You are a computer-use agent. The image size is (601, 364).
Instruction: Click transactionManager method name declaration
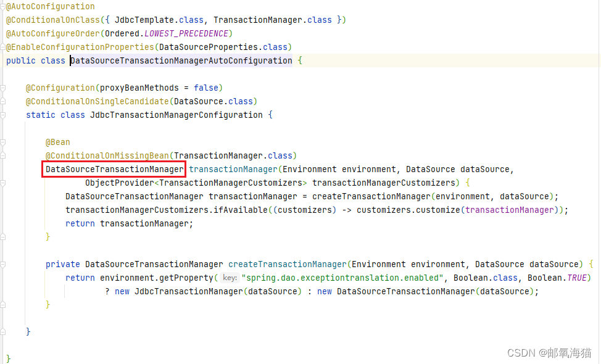pyautogui.click(x=233, y=170)
